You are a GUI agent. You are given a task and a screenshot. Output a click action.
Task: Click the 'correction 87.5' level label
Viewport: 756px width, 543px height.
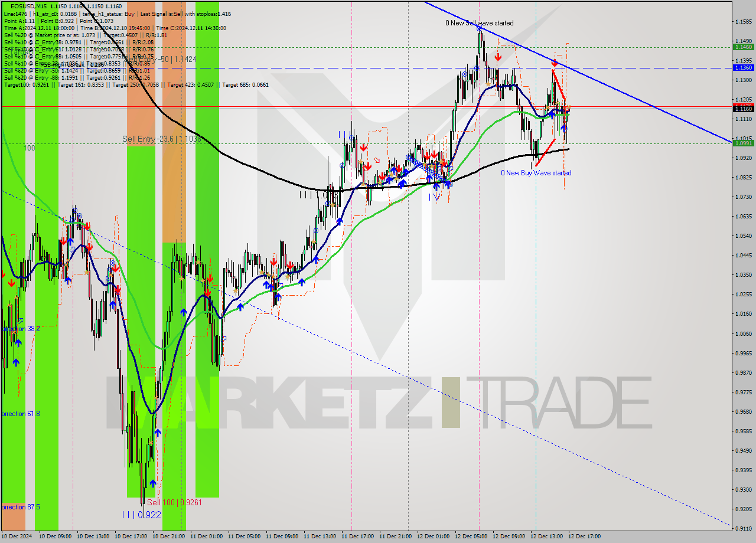pos(20,507)
